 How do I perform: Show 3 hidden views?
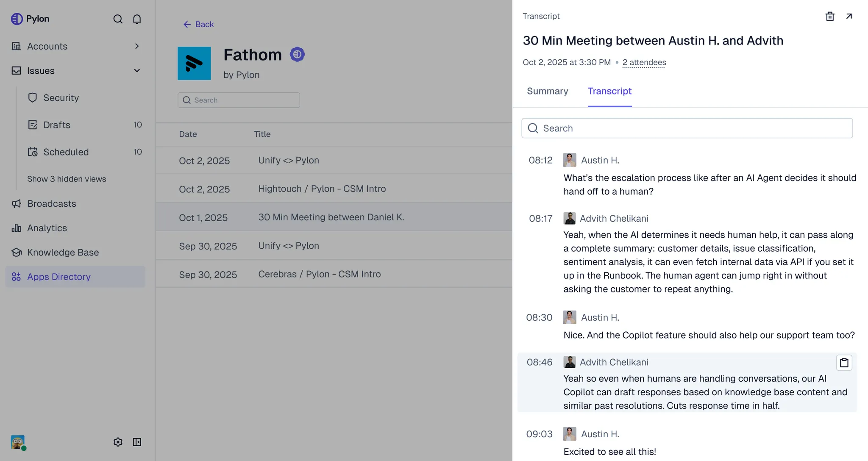[67, 179]
